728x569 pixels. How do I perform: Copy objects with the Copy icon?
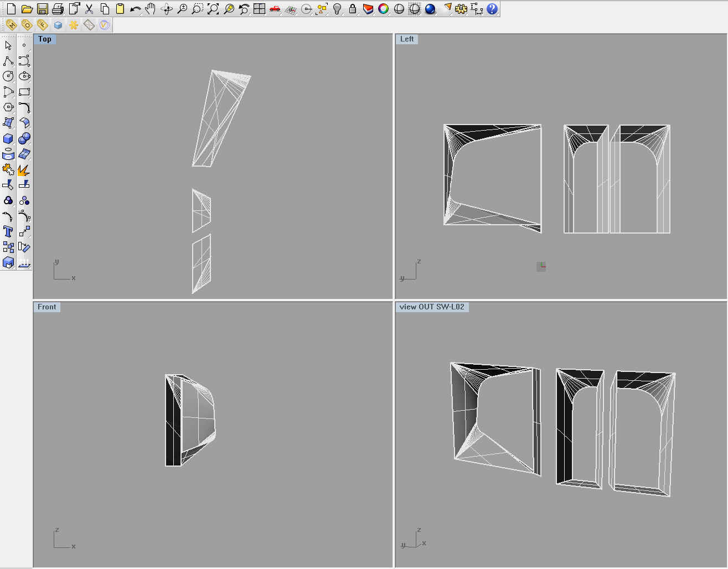(104, 9)
